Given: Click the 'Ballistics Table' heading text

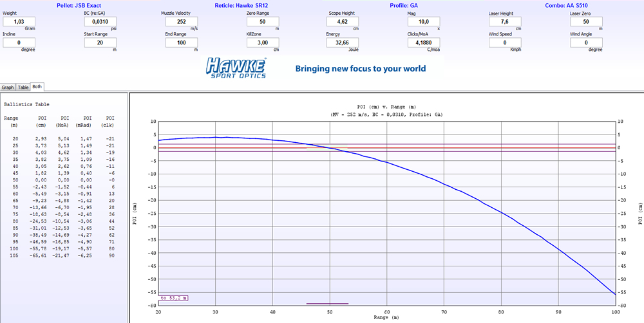Looking at the screenshot, I should [x=26, y=105].
